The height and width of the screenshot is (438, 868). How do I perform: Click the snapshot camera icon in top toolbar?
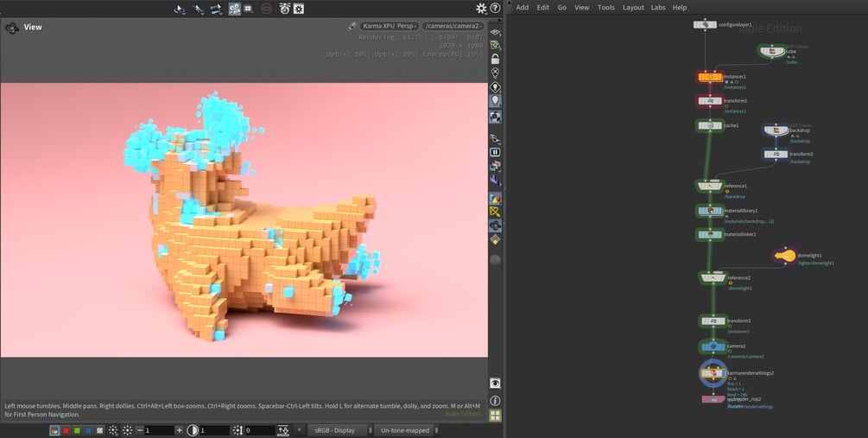point(284,9)
